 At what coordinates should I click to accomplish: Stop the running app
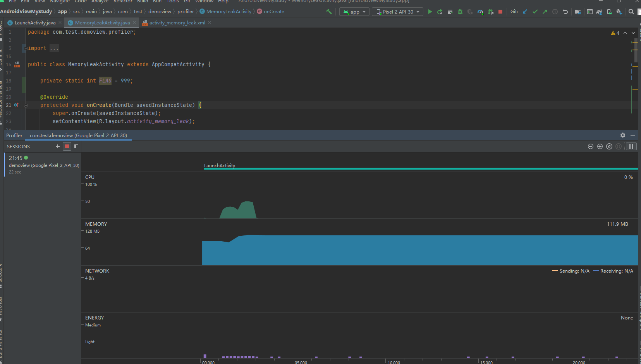click(x=500, y=12)
